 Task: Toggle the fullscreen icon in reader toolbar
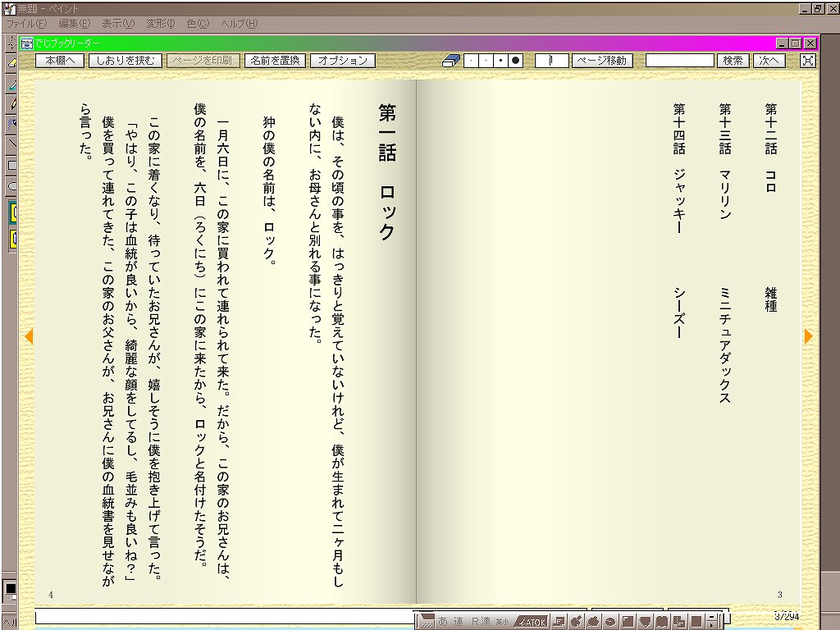point(807,61)
